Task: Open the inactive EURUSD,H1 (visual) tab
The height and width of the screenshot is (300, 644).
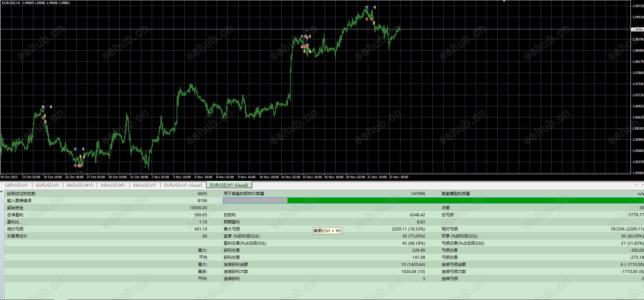Action: pos(183,185)
